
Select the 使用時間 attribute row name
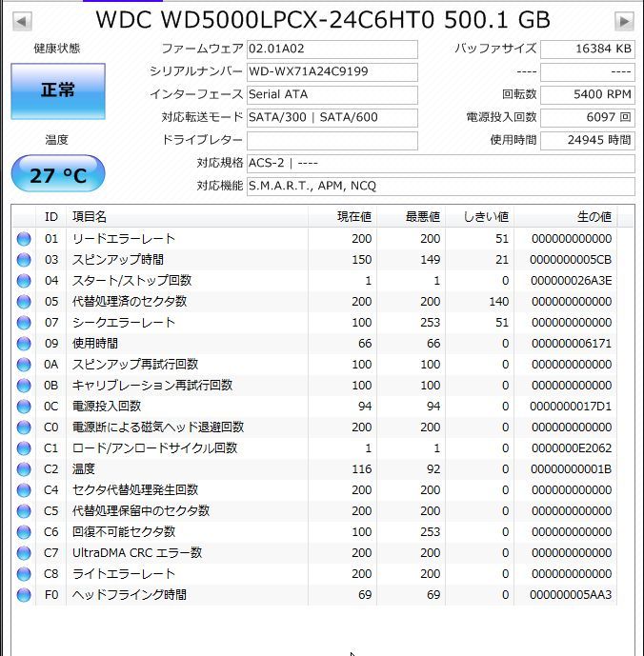click(95, 344)
